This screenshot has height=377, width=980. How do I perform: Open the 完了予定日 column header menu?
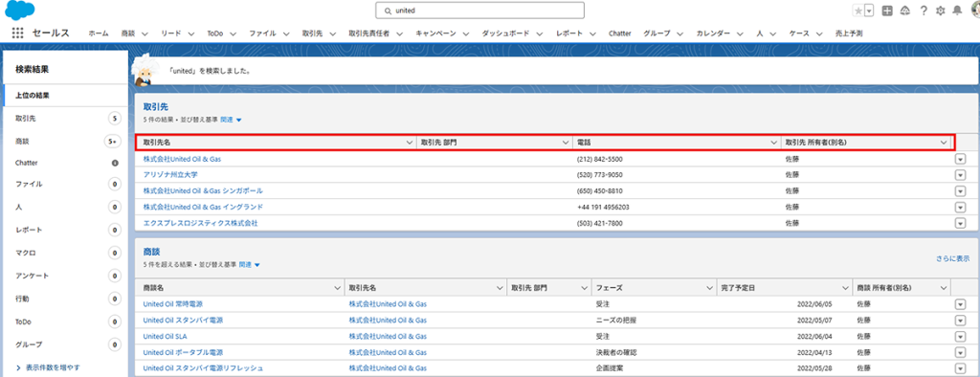pos(846,288)
